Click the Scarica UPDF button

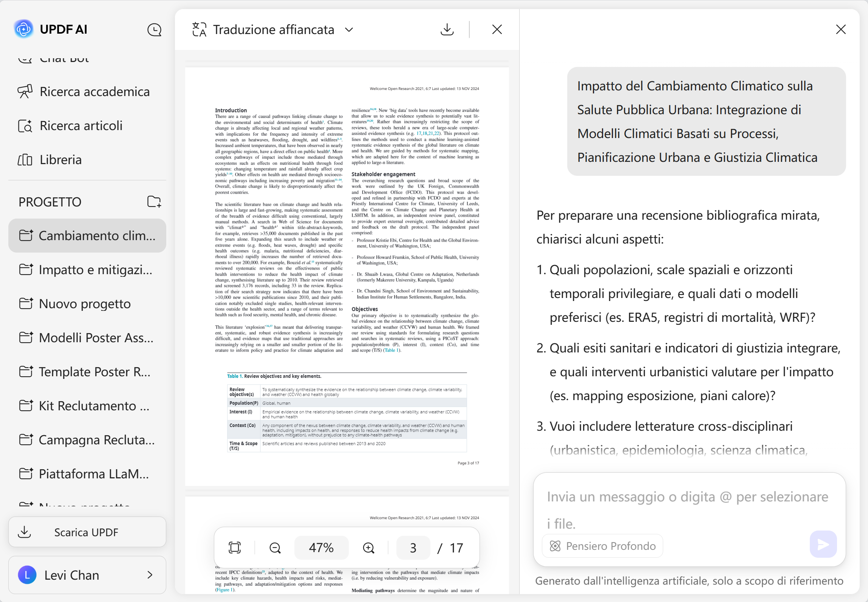87,532
